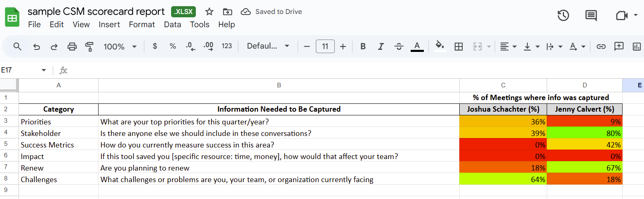This screenshot has height=199, width=644.
Task: Open the Data menu
Action: 172,24
